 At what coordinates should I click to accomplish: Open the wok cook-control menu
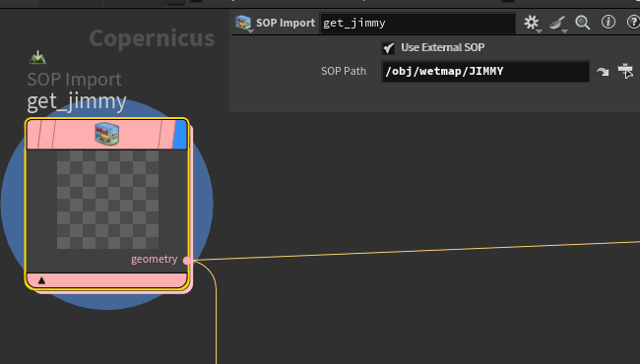coord(557,23)
